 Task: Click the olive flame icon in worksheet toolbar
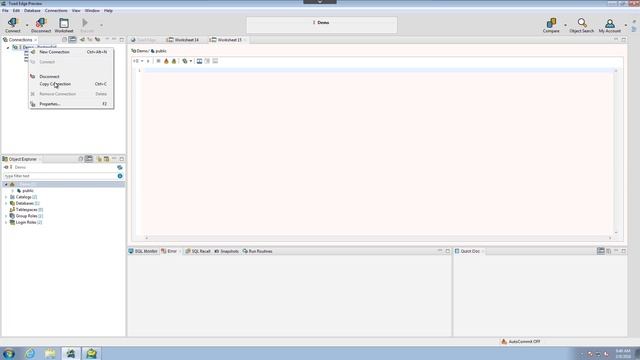pyautogui.click(x=174, y=61)
